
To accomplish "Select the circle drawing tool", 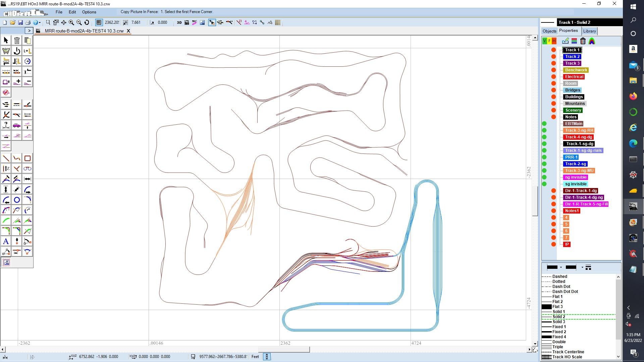I will click(x=17, y=200).
